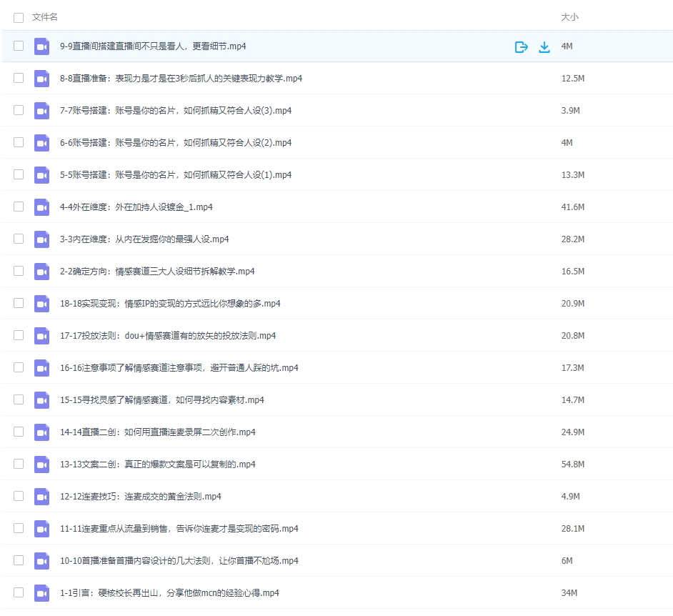
Task: Open the 11-11连麦重点 video link
Action: (x=171, y=528)
